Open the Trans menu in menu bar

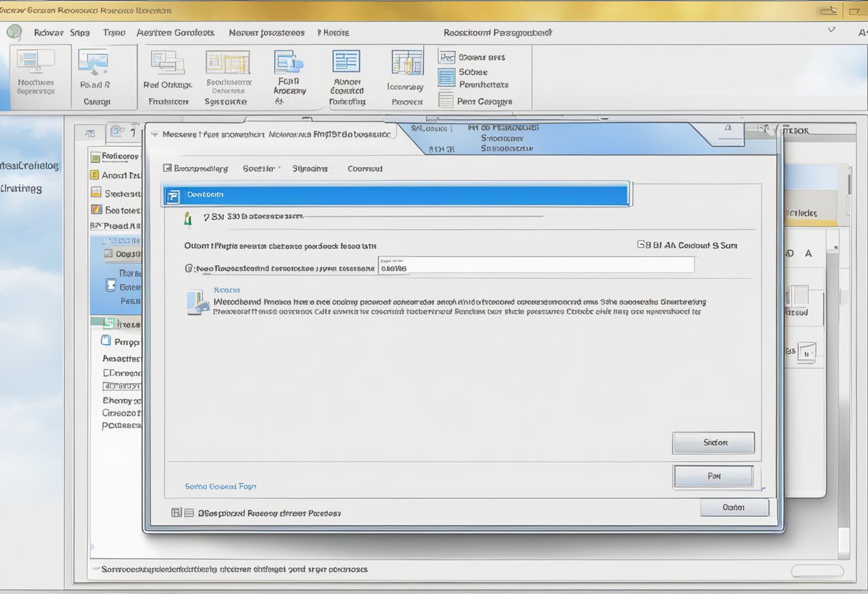[x=113, y=33]
